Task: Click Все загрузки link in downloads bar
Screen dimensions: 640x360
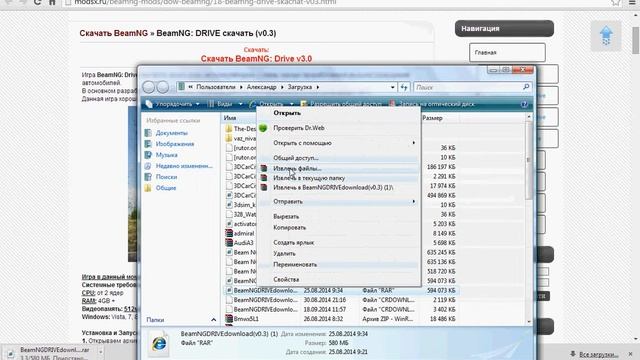Action: 599,354
